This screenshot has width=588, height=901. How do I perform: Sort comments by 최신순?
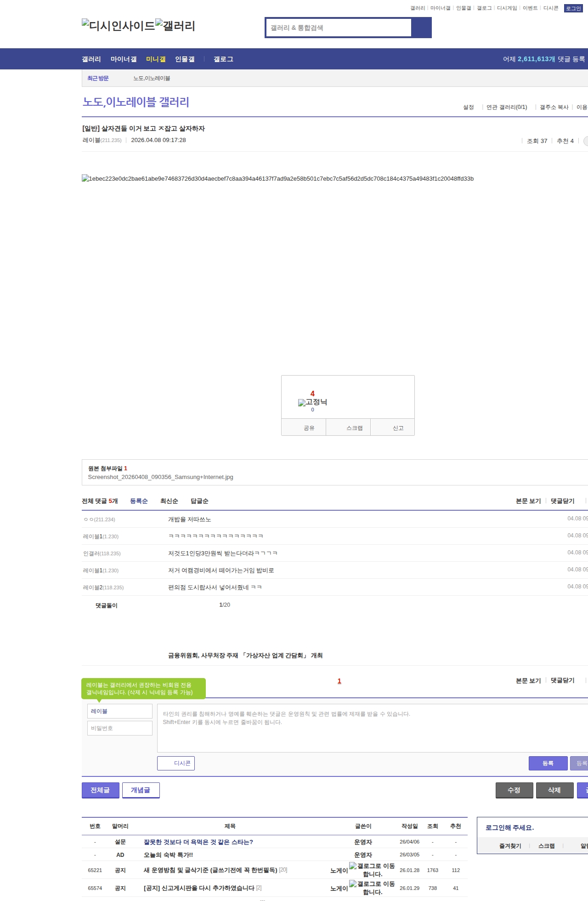coord(169,501)
